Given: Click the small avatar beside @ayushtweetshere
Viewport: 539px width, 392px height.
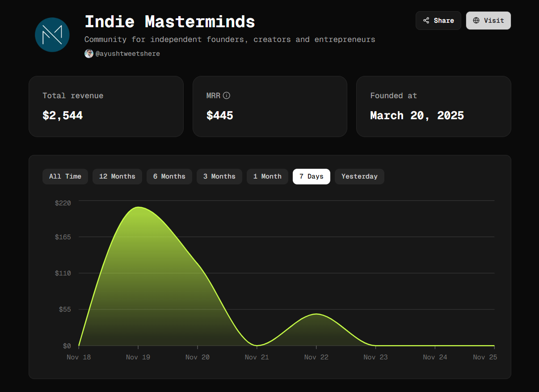Looking at the screenshot, I should coord(89,54).
